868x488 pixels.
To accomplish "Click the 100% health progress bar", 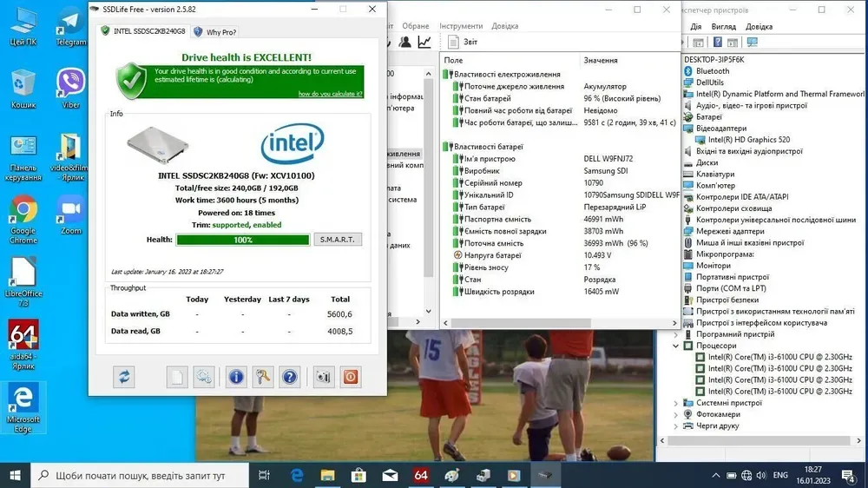I will click(x=242, y=240).
